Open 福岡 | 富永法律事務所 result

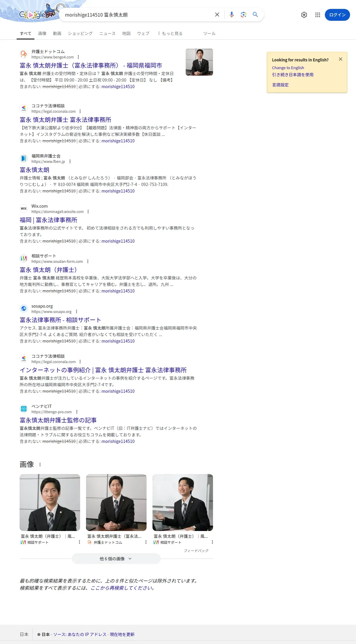(x=48, y=220)
